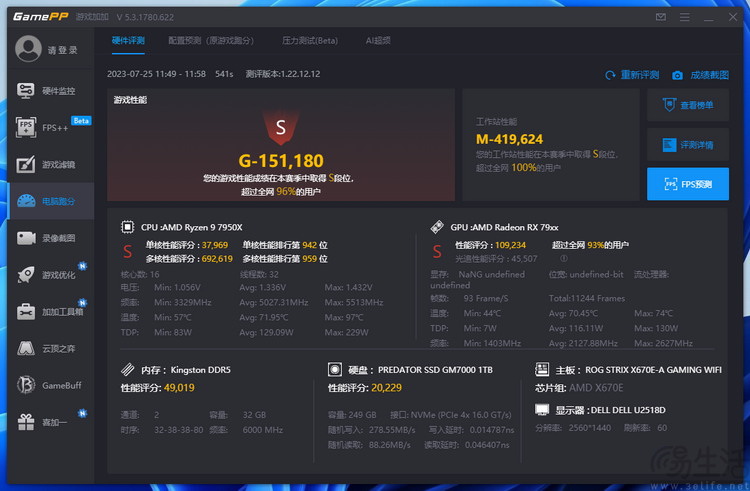Screen dimensions: 750x491
Task: Open 加加工具箱 toolbox sidebar item
Action: tap(50, 312)
